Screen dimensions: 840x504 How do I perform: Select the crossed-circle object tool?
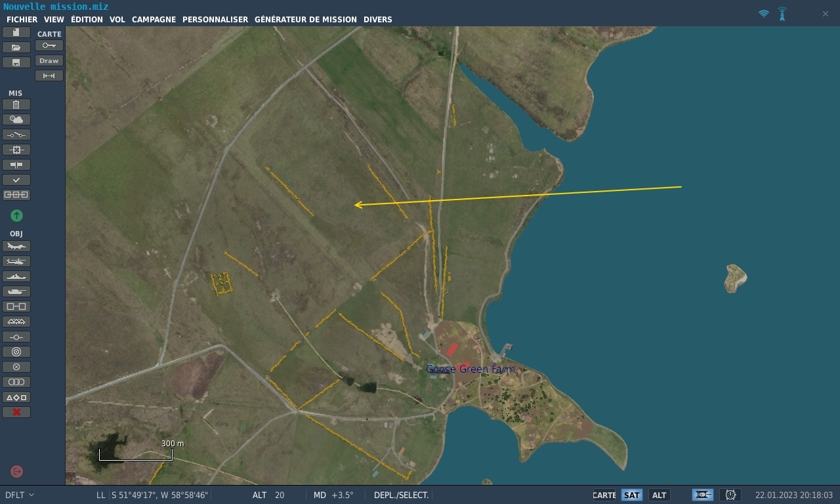[x=16, y=367]
